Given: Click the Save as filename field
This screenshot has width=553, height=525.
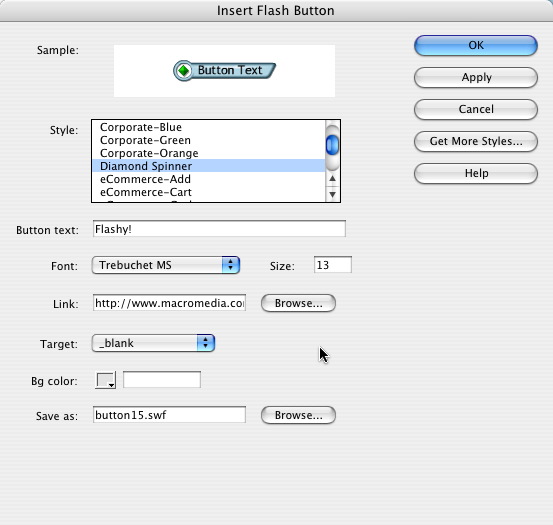Looking at the screenshot, I should 169,415.
